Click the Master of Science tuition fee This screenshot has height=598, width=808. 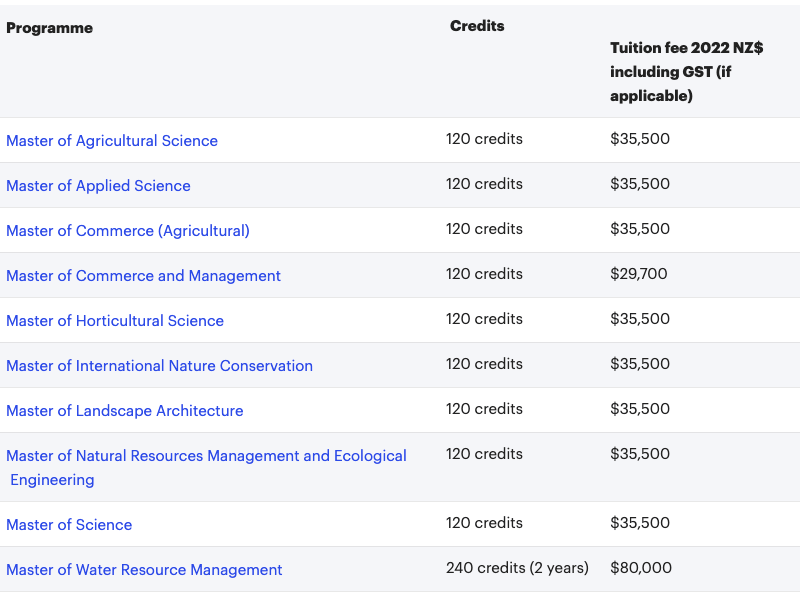click(x=640, y=523)
